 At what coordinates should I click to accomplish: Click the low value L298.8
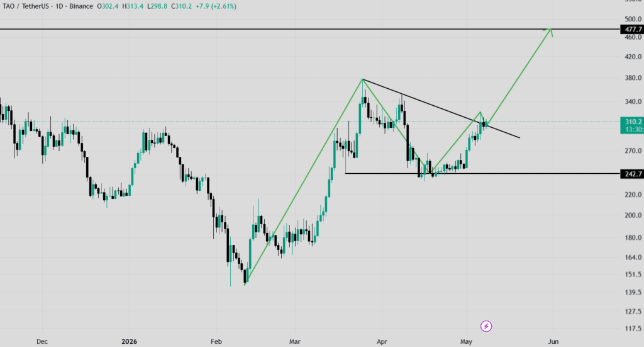[157, 6]
